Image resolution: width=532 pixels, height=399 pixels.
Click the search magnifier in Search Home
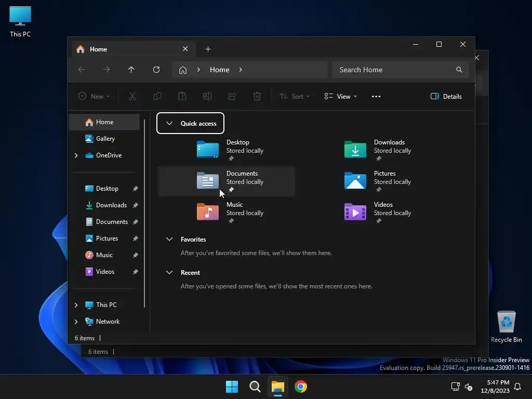click(459, 70)
